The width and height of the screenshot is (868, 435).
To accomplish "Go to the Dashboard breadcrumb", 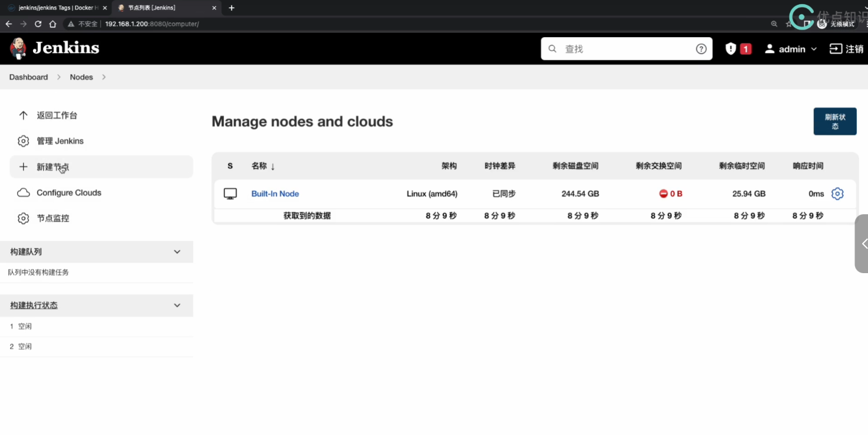I will click(x=28, y=77).
